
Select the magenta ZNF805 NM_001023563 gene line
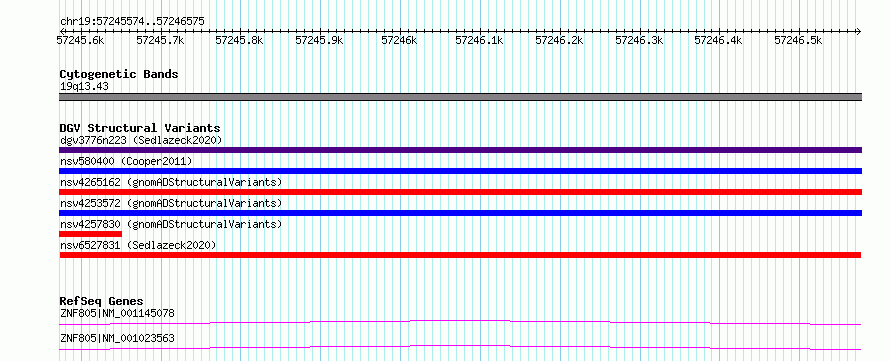pos(460,347)
